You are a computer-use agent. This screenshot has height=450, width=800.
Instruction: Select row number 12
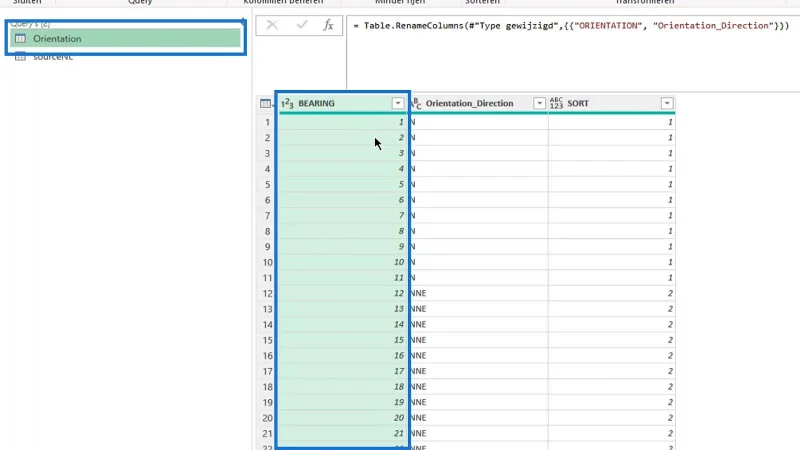click(x=267, y=293)
